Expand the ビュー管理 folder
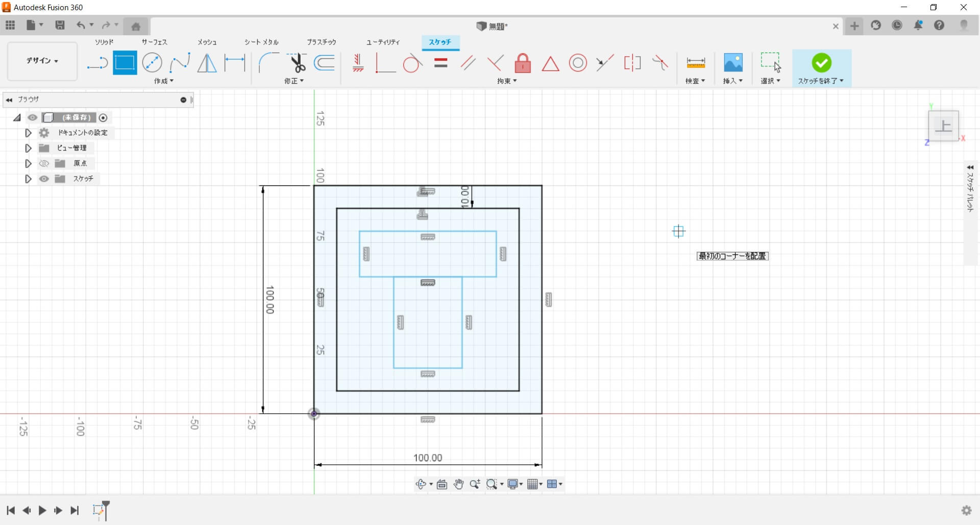Image resolution: width=980 pixels, height=525 pixels. pos(28,148)
